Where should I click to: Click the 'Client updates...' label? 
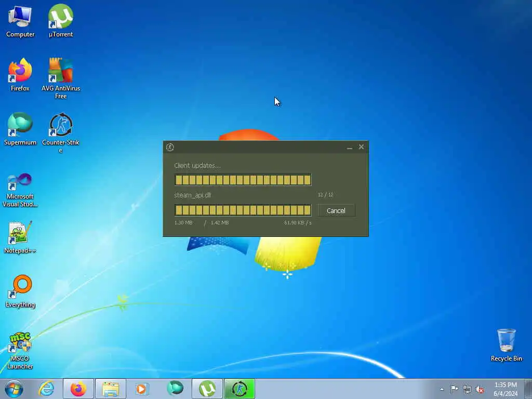coord(197,166)
